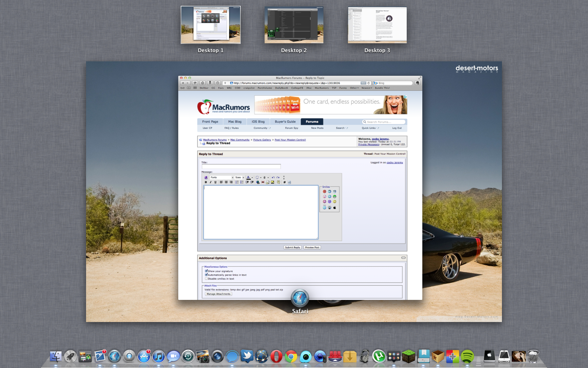Toggle Automatically parse links in text
The width and height of the screenshot is (588, 368).
tap(206, 275)
